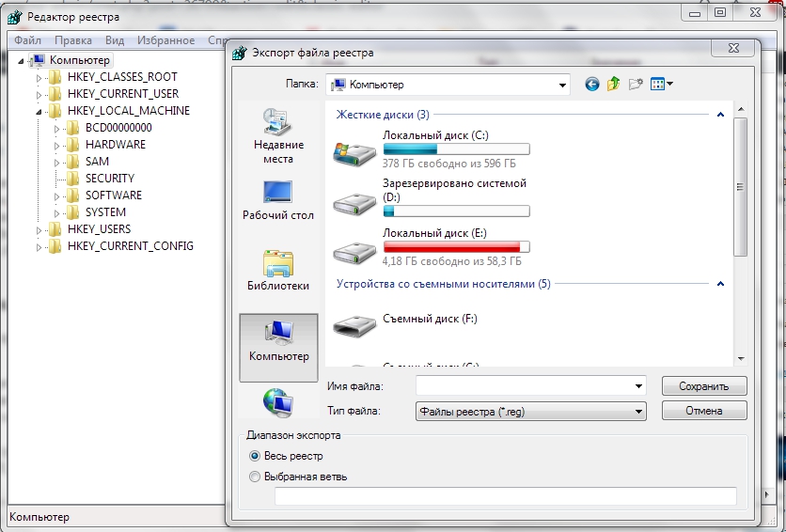Click the 'Сохранить' button
This screenshot has height=532, width=786.
click(703, 386)
